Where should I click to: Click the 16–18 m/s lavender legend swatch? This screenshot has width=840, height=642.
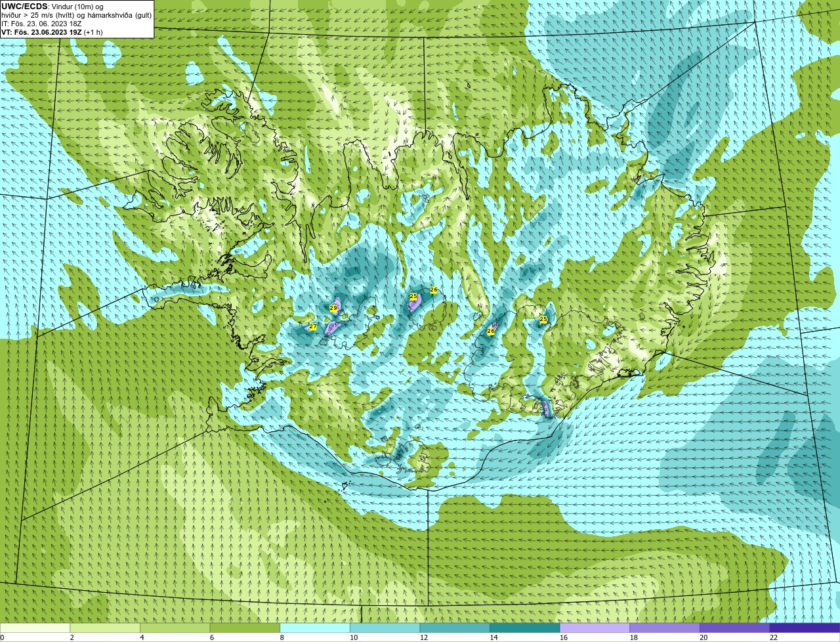(595, 628)
